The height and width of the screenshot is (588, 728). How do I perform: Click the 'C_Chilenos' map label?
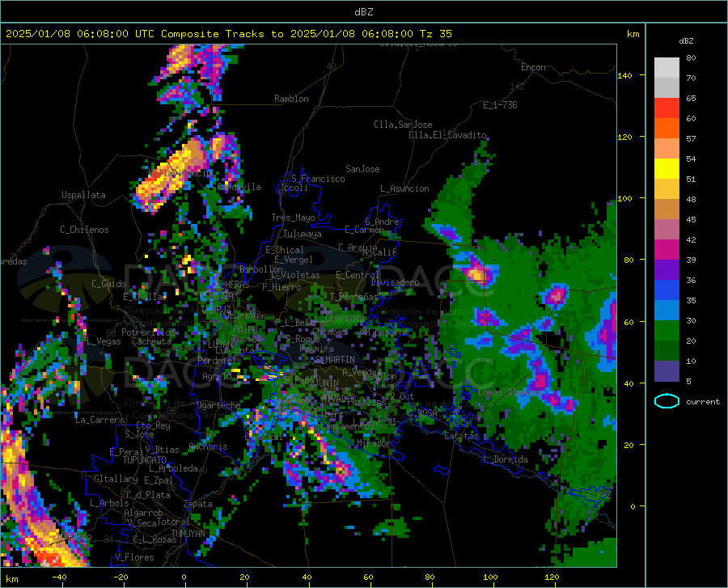tap(84, 230)
